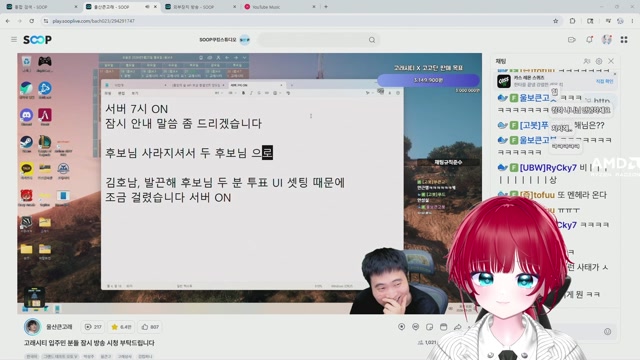Click the browser address bar URL
The image size is (640, 360).
(93, 21)
